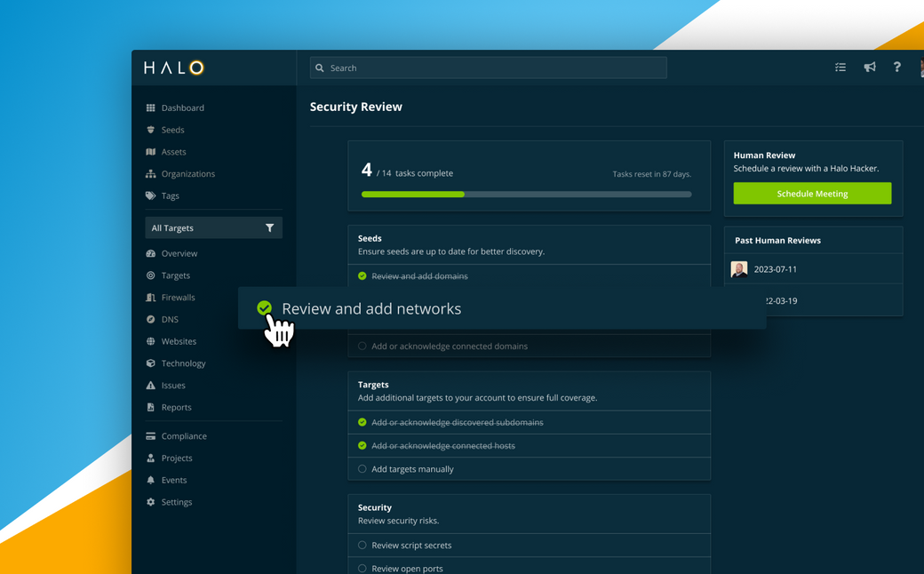Click the announcements megaphone icon
924x574 pixels.
(x=869, y=67)
